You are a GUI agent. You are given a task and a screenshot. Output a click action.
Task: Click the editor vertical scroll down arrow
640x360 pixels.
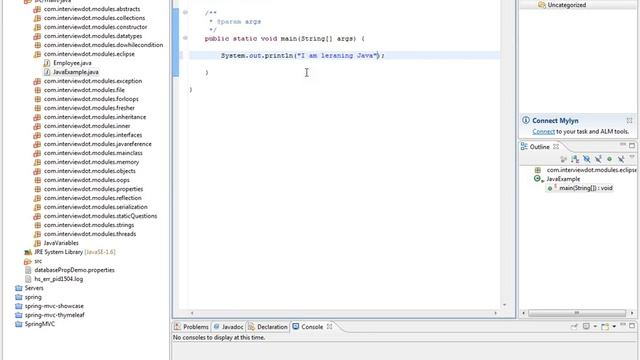(504, 305)
